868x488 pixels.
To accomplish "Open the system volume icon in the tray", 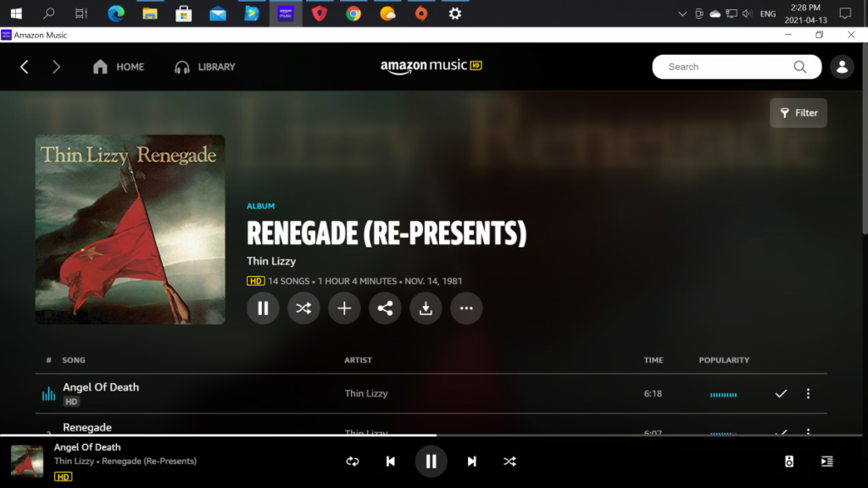I will coord(748,14).
